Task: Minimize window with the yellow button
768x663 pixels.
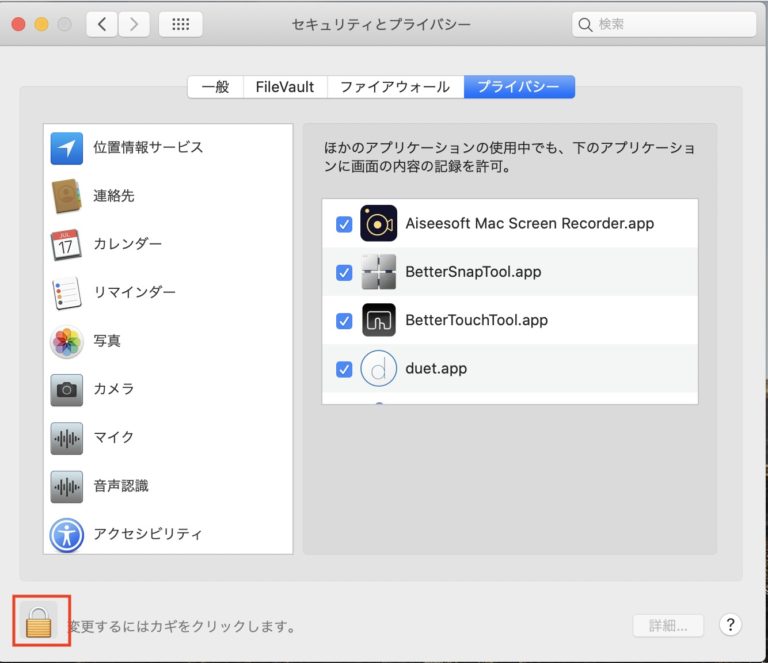Action: [x=42, y=24]
